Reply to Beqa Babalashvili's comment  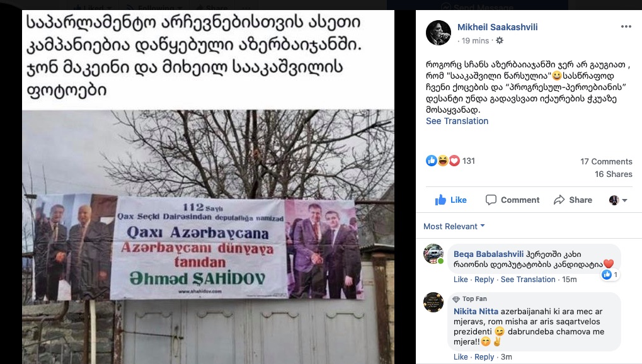click(x=484, y=279)
